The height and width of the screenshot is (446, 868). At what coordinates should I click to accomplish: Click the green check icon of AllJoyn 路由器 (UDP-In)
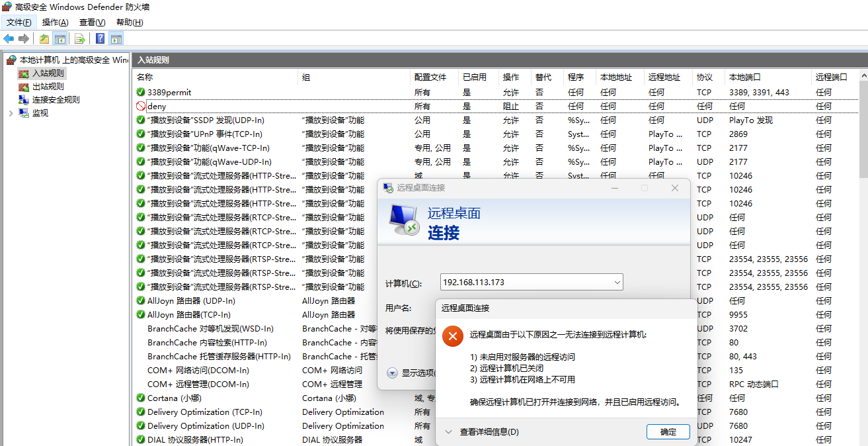(x=141, y=300)
